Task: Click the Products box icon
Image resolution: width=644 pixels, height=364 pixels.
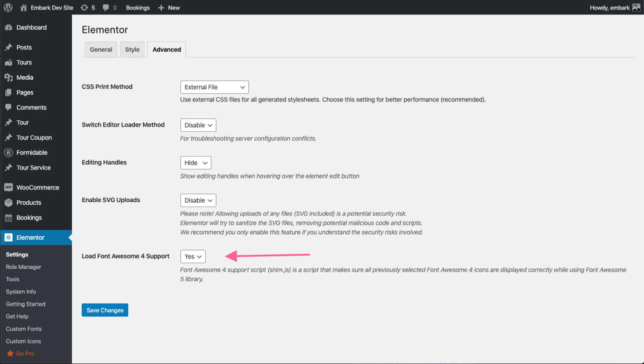Action: point(9,203)
